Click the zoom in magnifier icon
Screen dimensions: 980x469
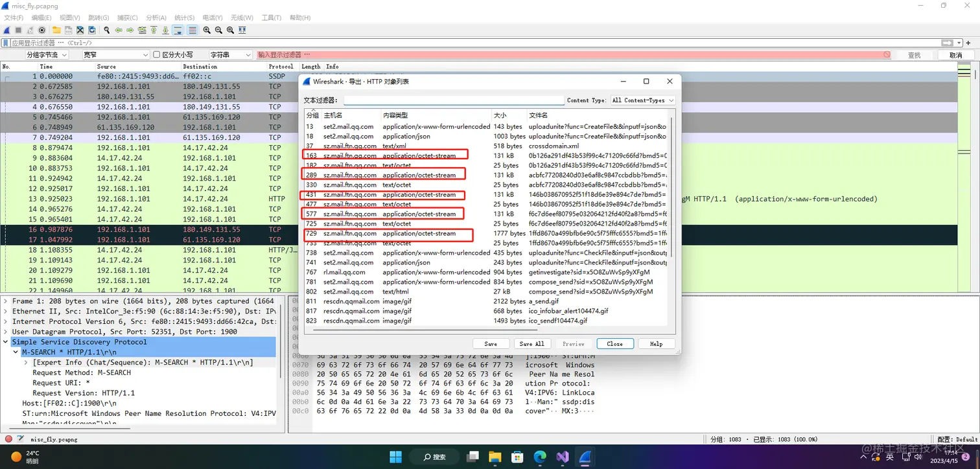pos(207,30)
